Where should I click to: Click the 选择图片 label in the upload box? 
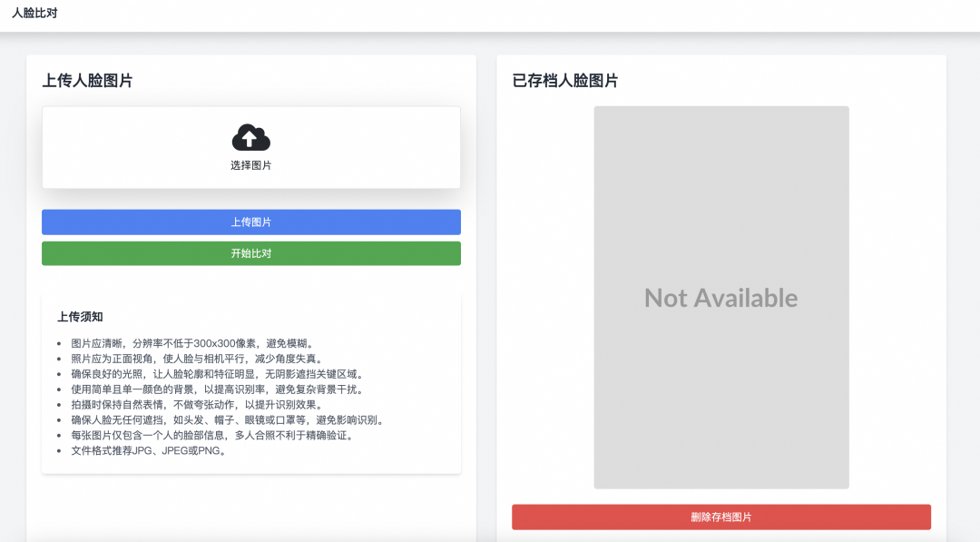coord(250,165)
